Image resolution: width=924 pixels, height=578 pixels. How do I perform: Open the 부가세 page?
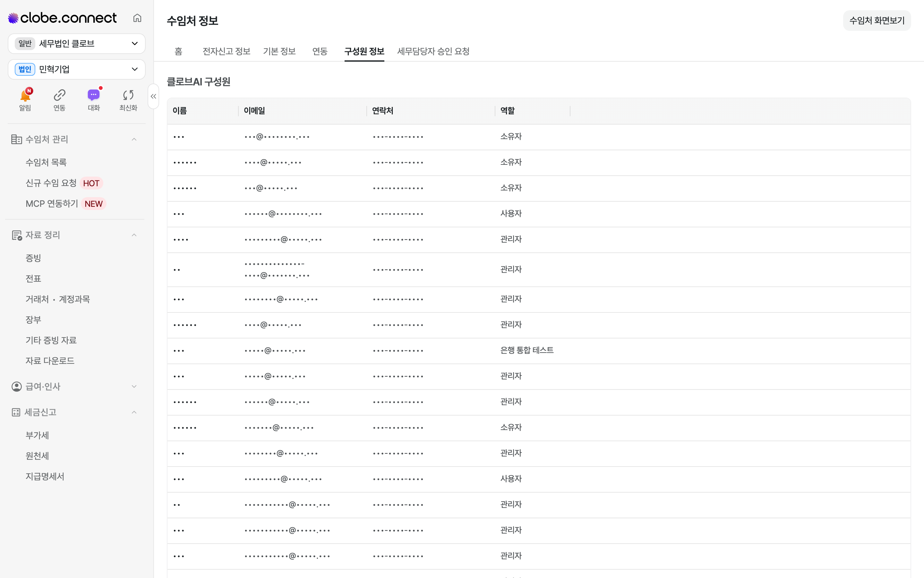click(x=37, y=435)
